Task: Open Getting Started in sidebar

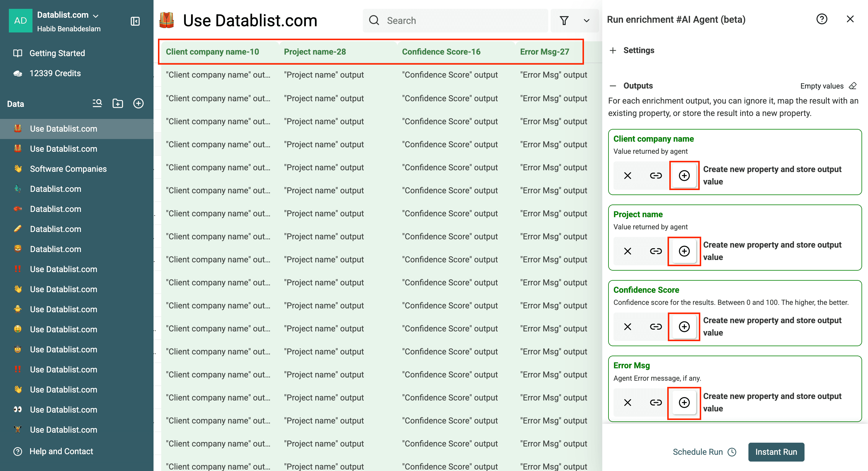Action: [57, 53]
